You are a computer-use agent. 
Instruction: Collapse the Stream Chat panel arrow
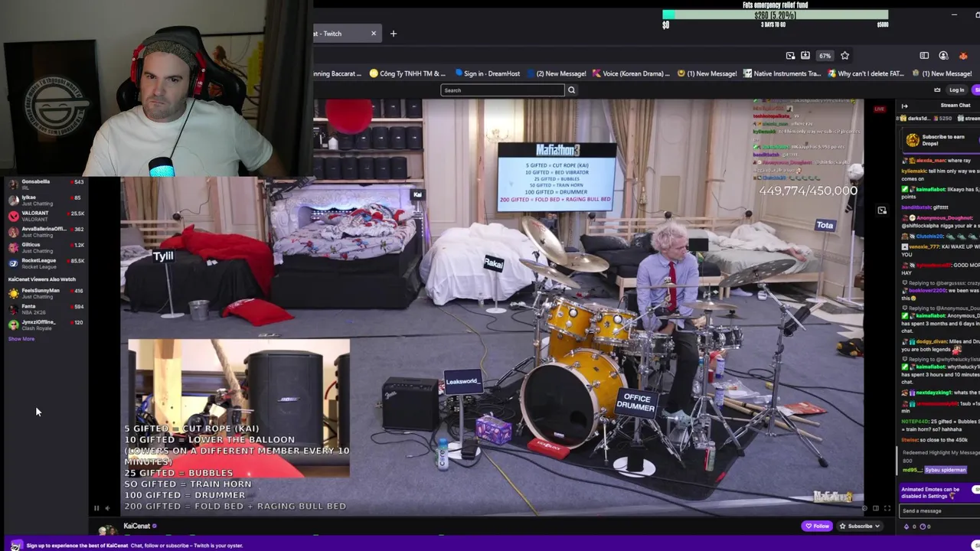[x=904, y=106]
